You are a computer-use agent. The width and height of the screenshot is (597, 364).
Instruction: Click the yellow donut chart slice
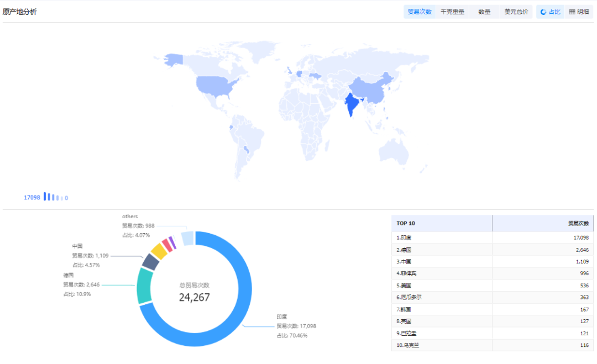click(x=159, y=251)
